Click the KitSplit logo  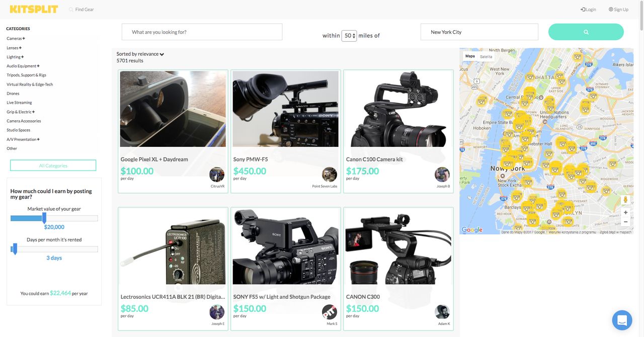tap(33, 9)
